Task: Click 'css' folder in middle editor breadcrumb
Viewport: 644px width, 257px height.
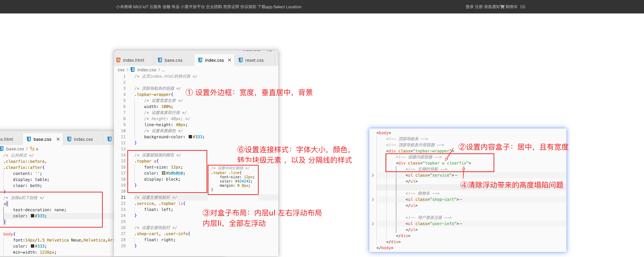Action: (x=121, y=70)
